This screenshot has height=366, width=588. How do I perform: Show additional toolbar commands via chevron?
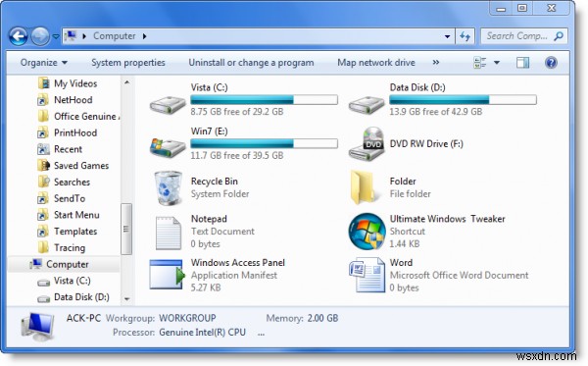[x=435, y=63]
